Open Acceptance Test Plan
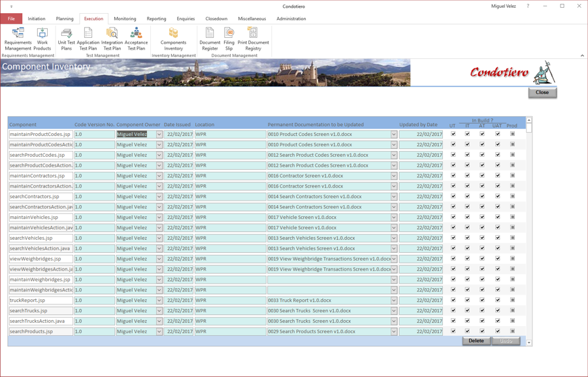 pos(136,39)
